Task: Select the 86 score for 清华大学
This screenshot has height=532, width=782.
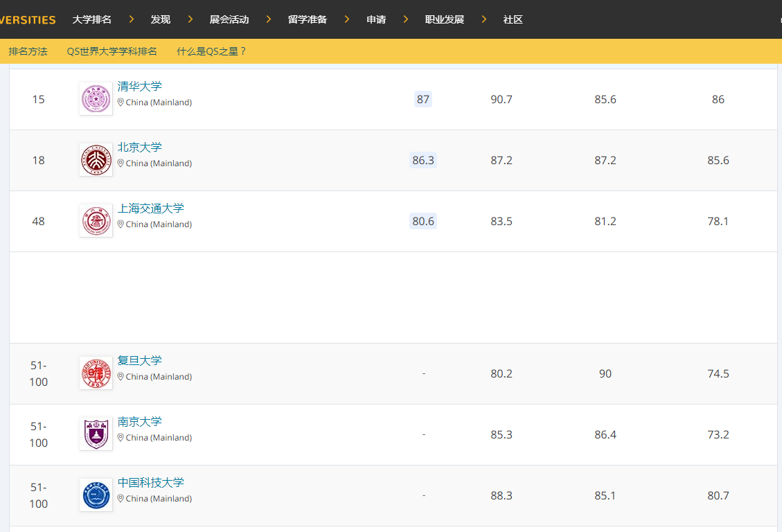Action: pos(718,99)
